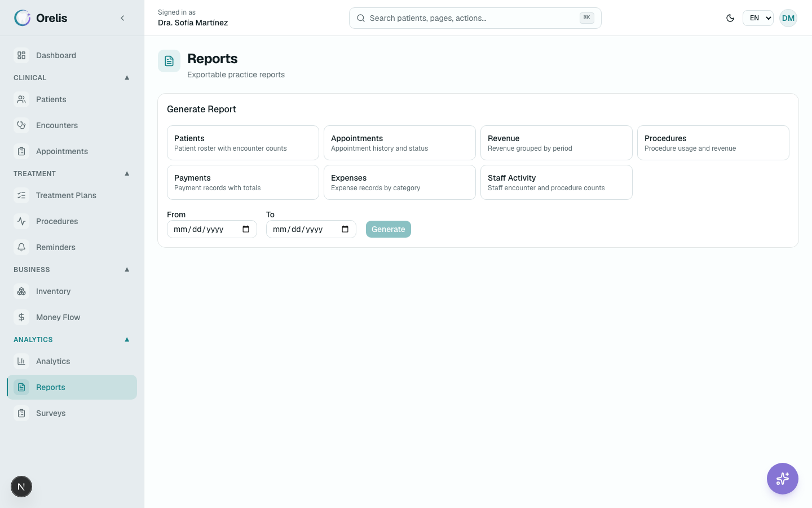Open the EN language dropdown
Screen dimensions: 812x508
tap(758, 18)
